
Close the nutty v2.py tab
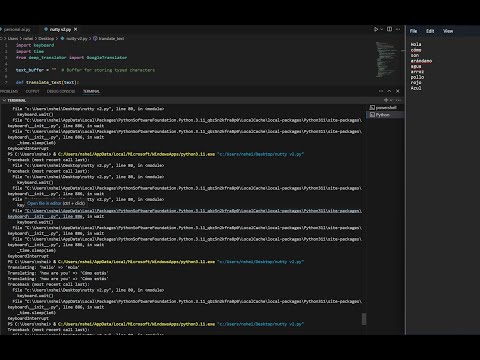[x=76, y=29]
